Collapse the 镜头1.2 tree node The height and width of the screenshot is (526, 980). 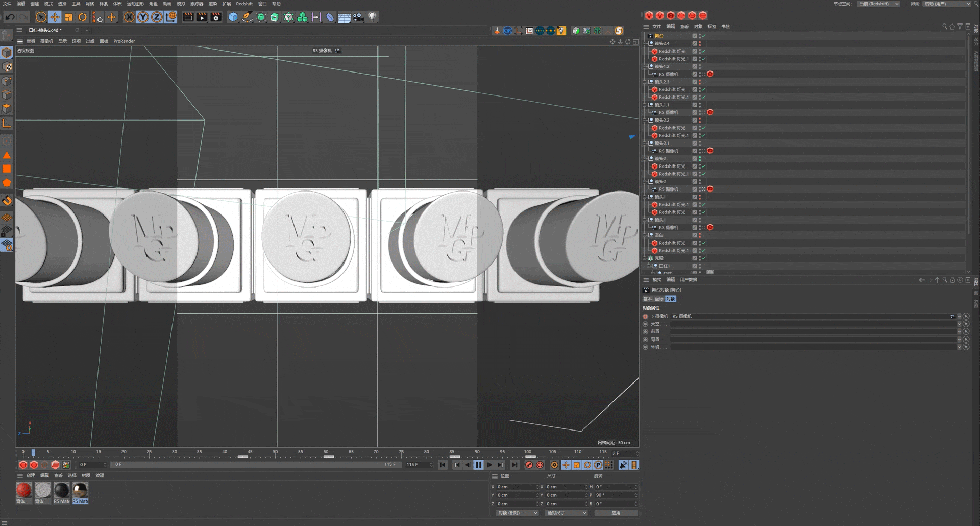point(645,66)
